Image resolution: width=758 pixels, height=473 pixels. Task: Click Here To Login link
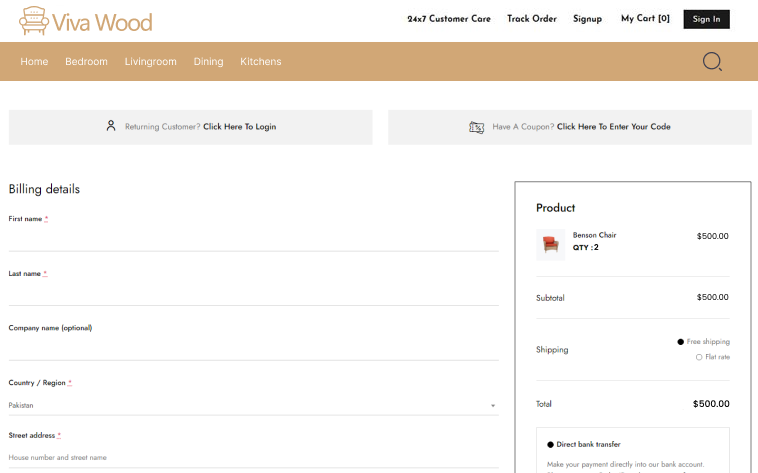click(239, 127)
